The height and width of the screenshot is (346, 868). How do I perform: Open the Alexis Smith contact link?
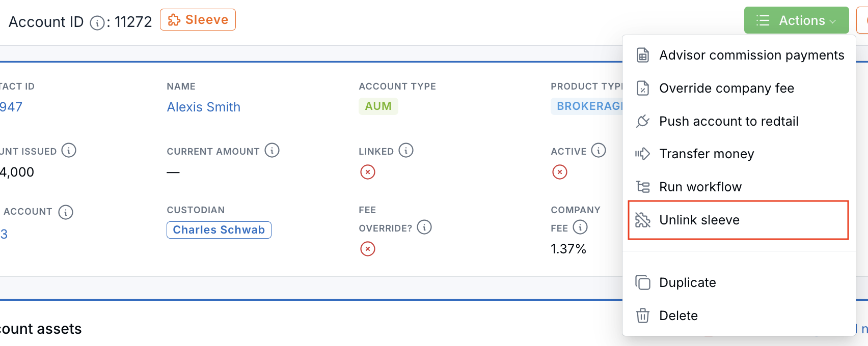204,107
